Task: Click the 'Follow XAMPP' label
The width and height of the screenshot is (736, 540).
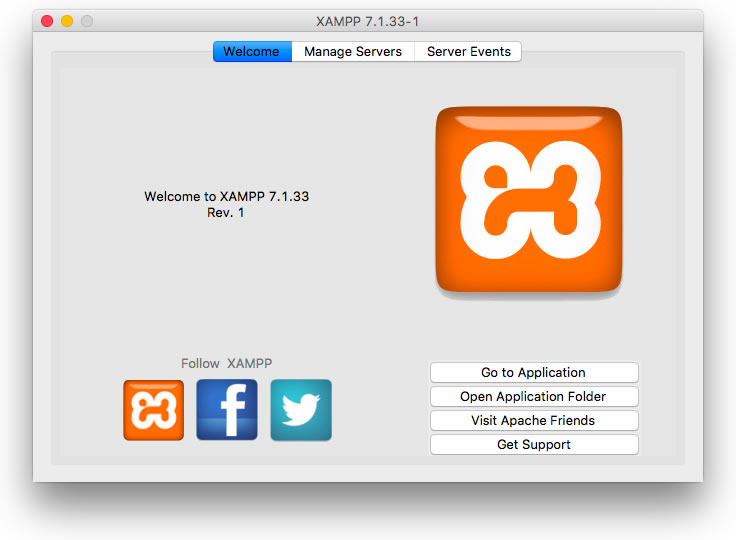Action: click(x=227, y=363)
